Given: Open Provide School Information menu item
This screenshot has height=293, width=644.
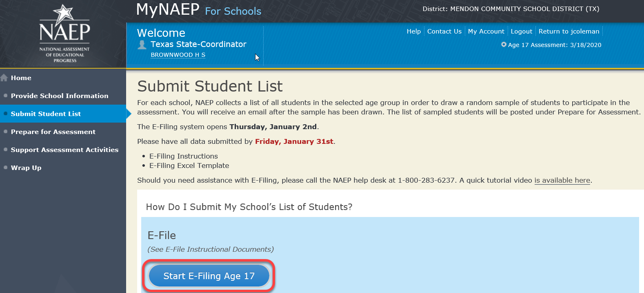Looking at the screenshot, I should click(x=60, y=96).
